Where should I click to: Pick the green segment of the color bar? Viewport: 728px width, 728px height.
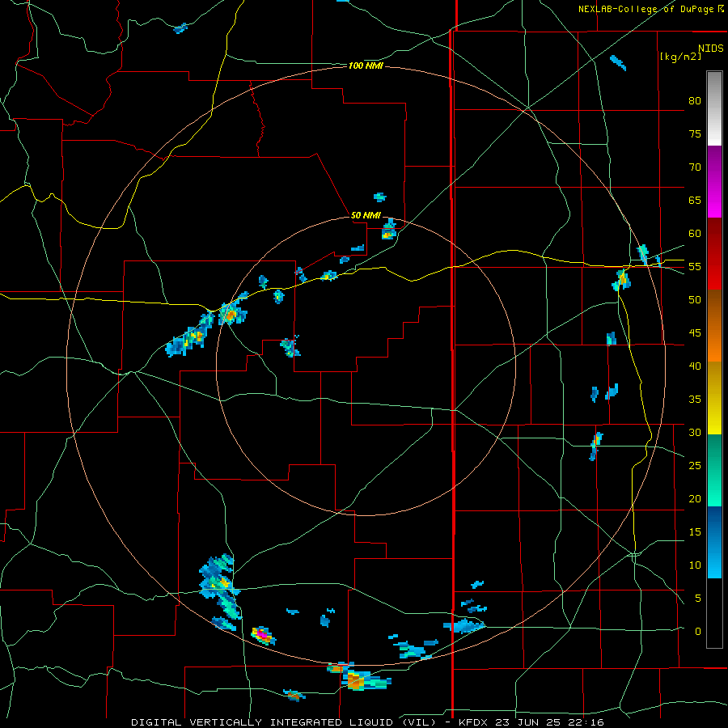714,470
